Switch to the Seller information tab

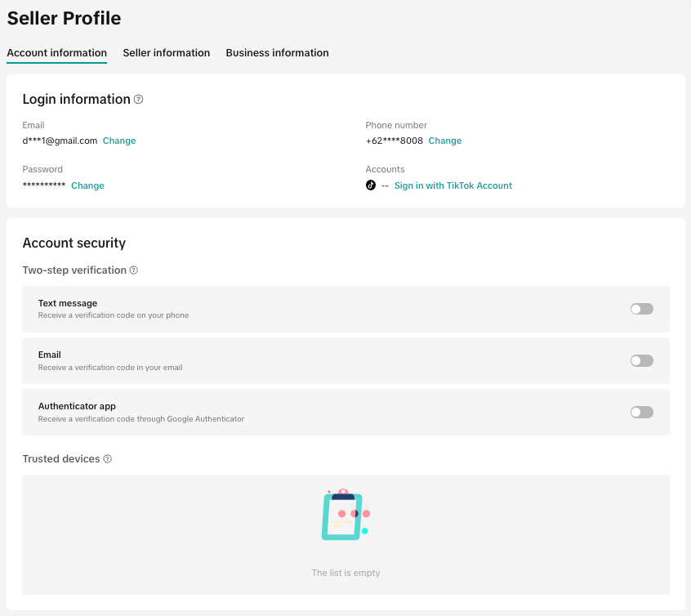167,53
